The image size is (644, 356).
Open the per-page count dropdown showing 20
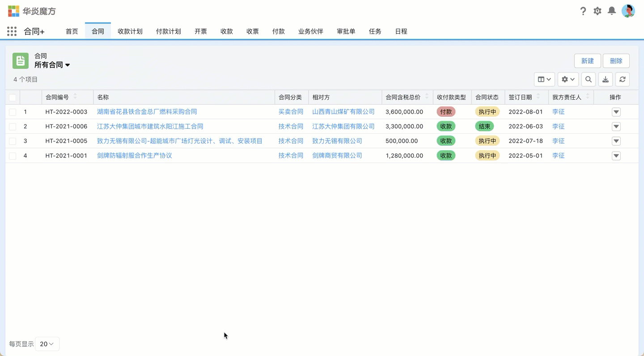coord(47,344)
